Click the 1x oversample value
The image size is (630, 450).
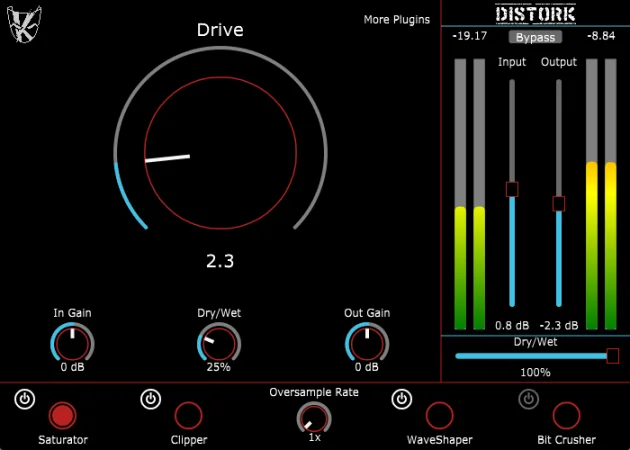pyautogui.click(x=315, y=438)
